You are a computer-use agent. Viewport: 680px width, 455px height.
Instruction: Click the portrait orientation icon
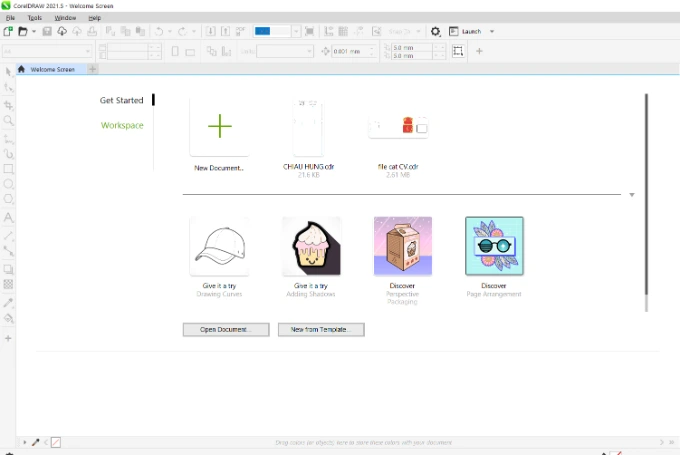(175, 51)
